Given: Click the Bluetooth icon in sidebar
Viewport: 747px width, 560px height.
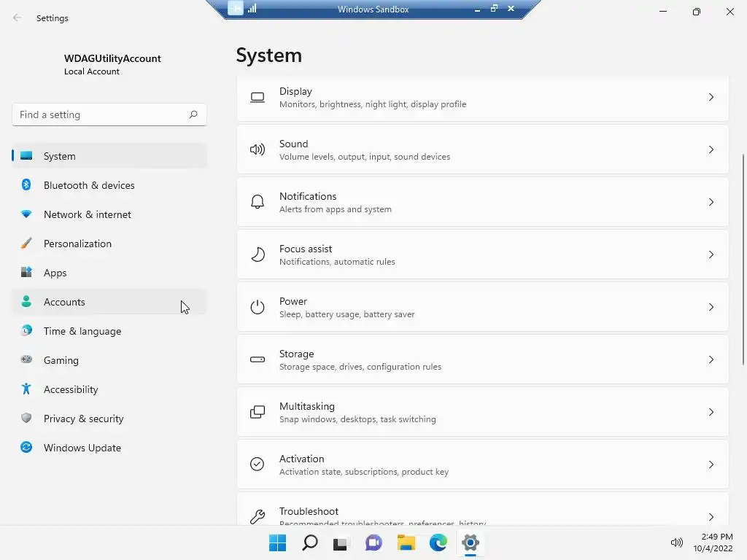Looking at the screenshot, I should [x=26, y=184].
